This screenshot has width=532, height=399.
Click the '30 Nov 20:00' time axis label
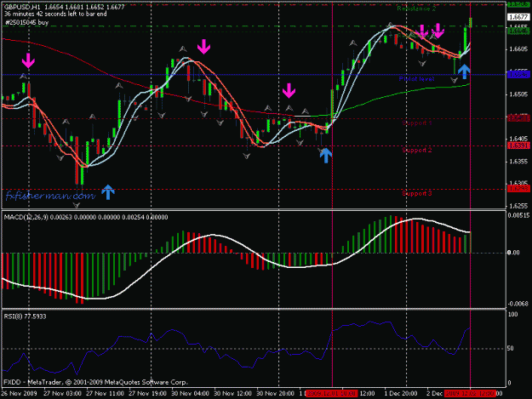(275, 394)
